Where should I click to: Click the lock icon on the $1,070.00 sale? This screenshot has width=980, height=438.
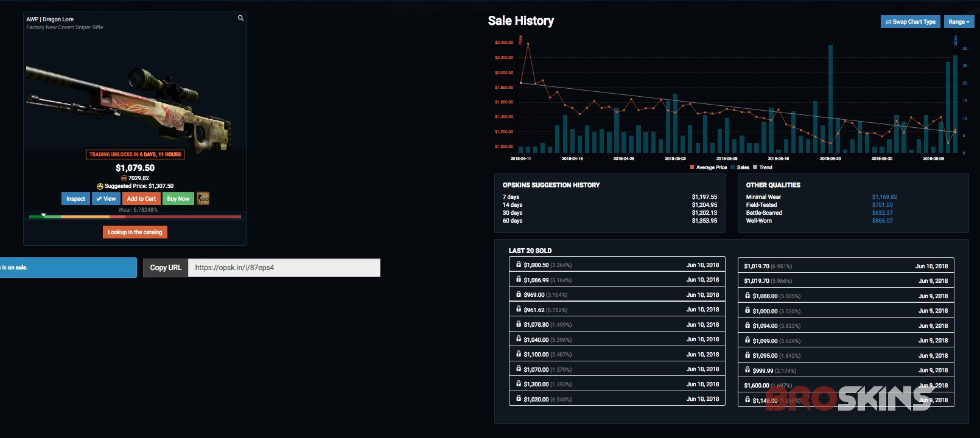point(519,369)
